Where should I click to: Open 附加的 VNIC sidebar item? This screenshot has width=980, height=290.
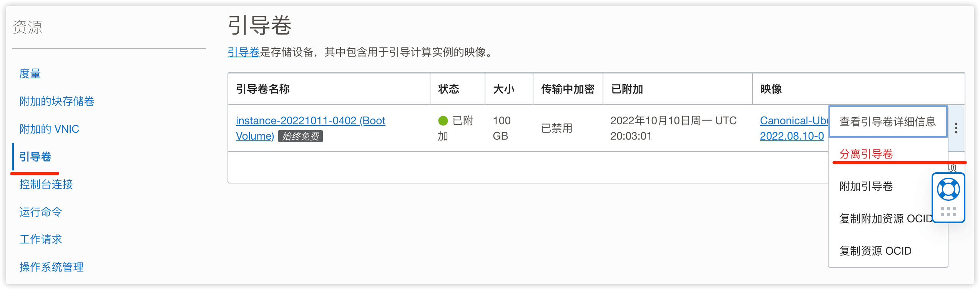pos(49,129)
